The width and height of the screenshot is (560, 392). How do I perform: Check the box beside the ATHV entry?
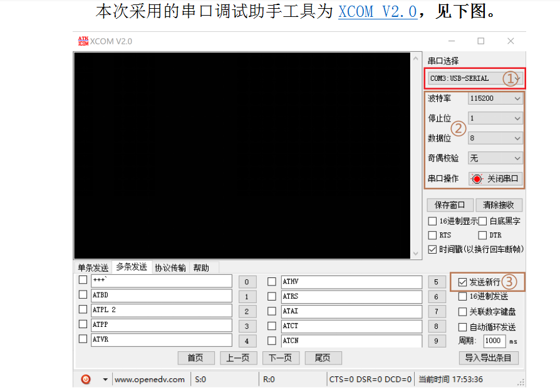pyautogui.click(x=272, y=282)
